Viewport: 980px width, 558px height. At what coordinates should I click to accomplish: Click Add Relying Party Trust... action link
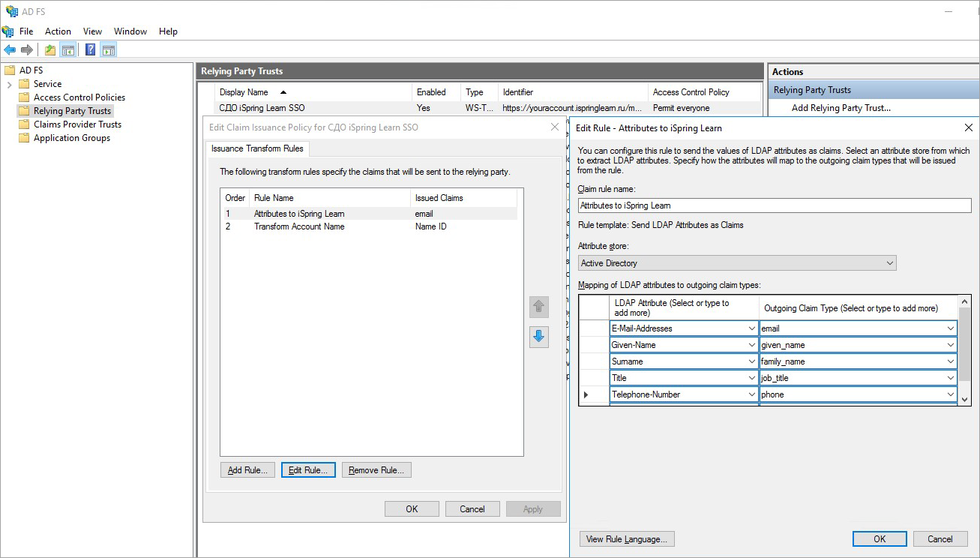[x=841, y=108]
